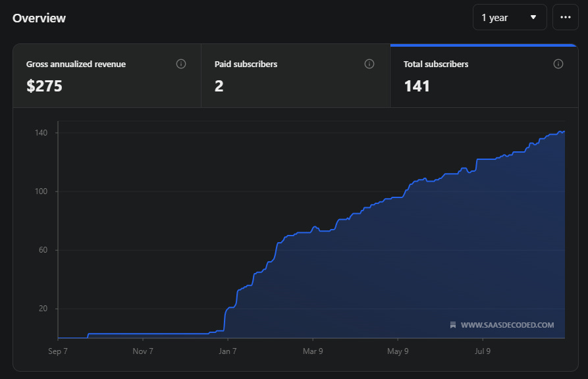Open the three-dot more options menu
The width and height of the screenshot is (588, 379).
click(x=565, y=17)
